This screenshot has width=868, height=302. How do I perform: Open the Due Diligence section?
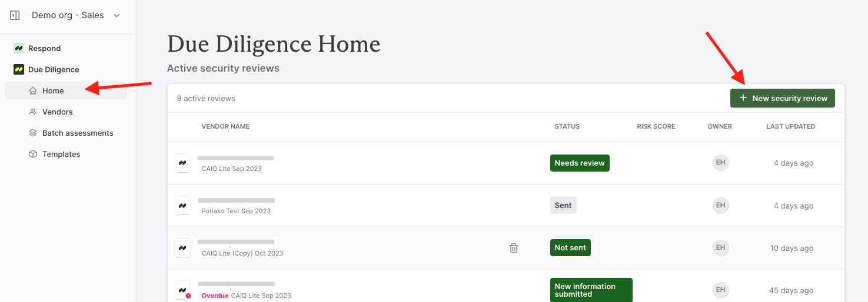pyautogui.click(x=54, y=69)
